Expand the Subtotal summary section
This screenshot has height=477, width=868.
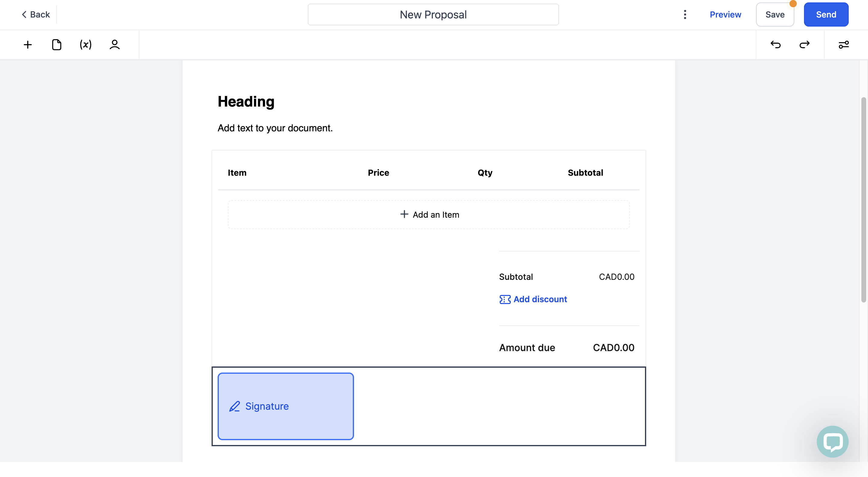pos(515,276)
